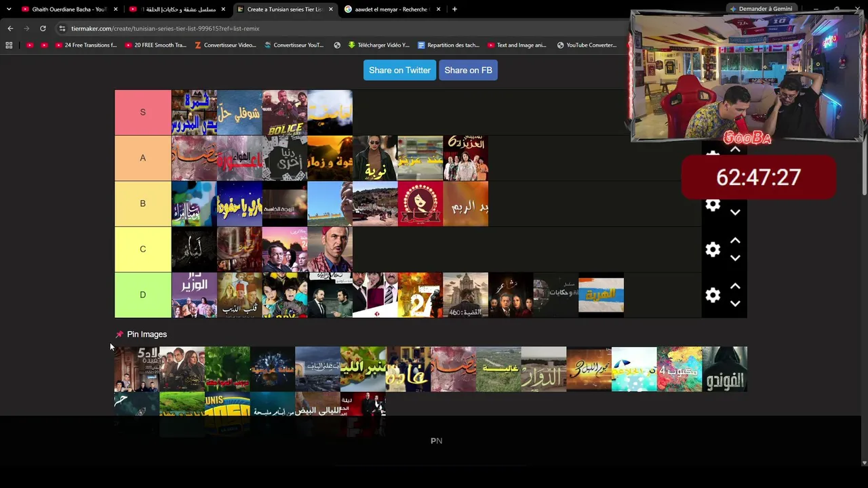Close the 'aawdet el menyar' search tab
The image size is (868, 488).
point(438,9)
